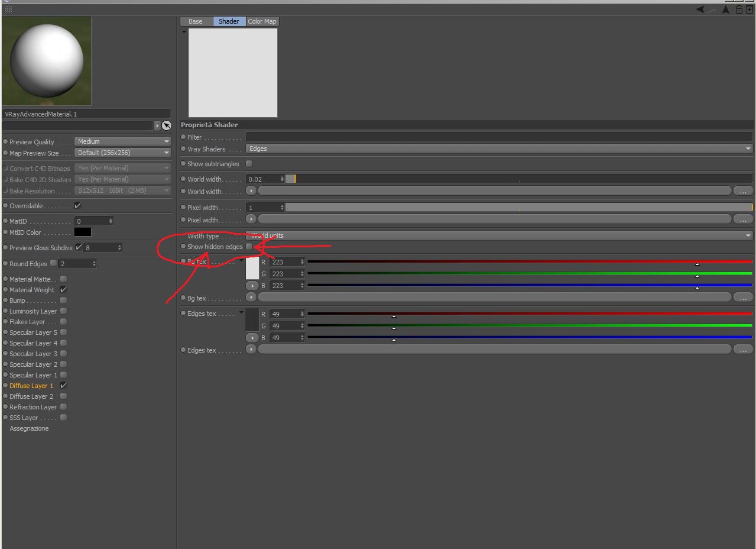Screen dimensions: 756x549
Task: Click the Round Edges value stepper arrows
Action: pos(93,263)
